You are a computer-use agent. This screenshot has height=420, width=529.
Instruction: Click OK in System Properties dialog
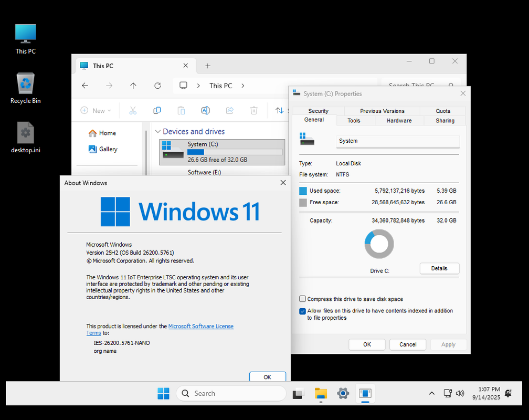coord(367,344)
